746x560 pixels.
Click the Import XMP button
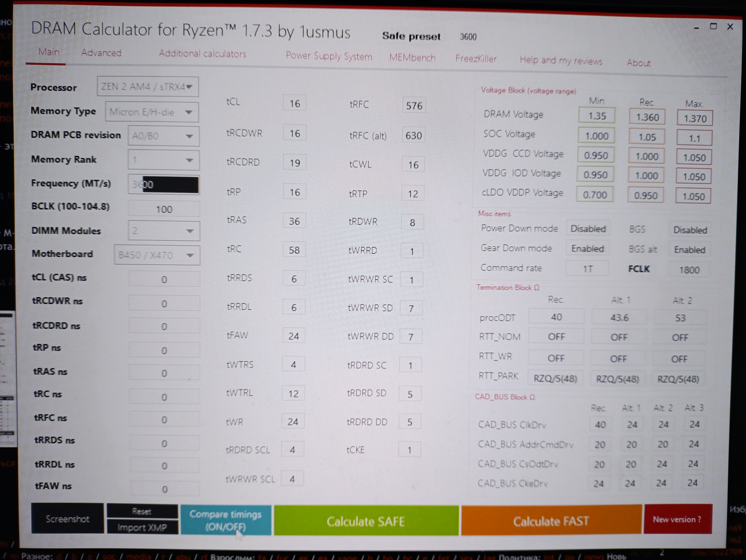(142, 527)
